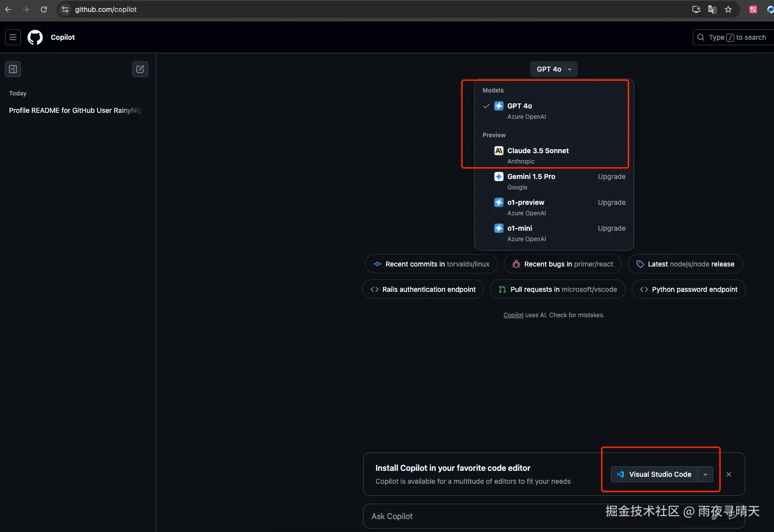Viewport: 774px width, 532px height.
Task: Click Recent bugs in primer/react suggestion
Action: (563, 264)
